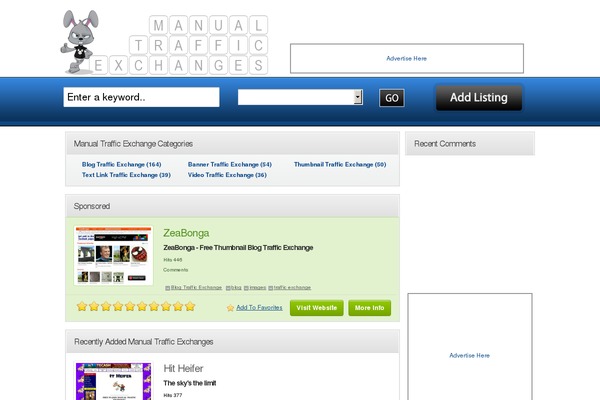The height and width of the screenshot is (400, 600).
Task: Rate ZeaBonga with the fourth star
Action: pyautogui.click(x=118, y=306)
